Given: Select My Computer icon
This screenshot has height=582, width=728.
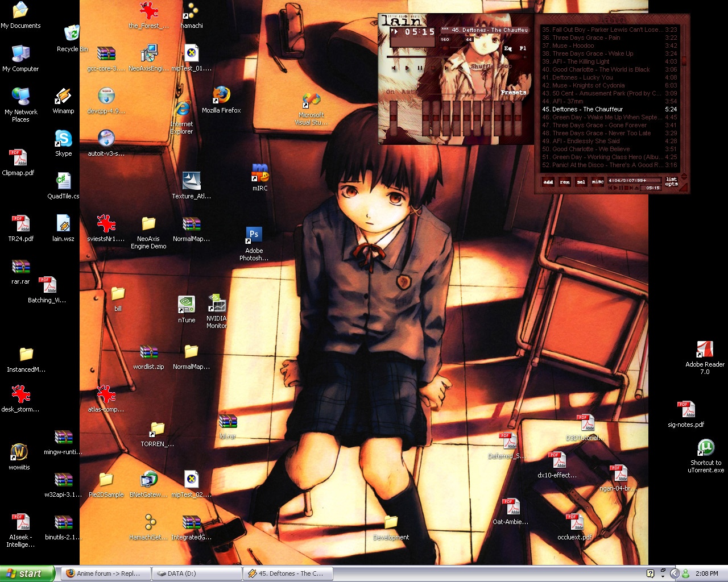Looking at the screenshot, I should [20, 59].
